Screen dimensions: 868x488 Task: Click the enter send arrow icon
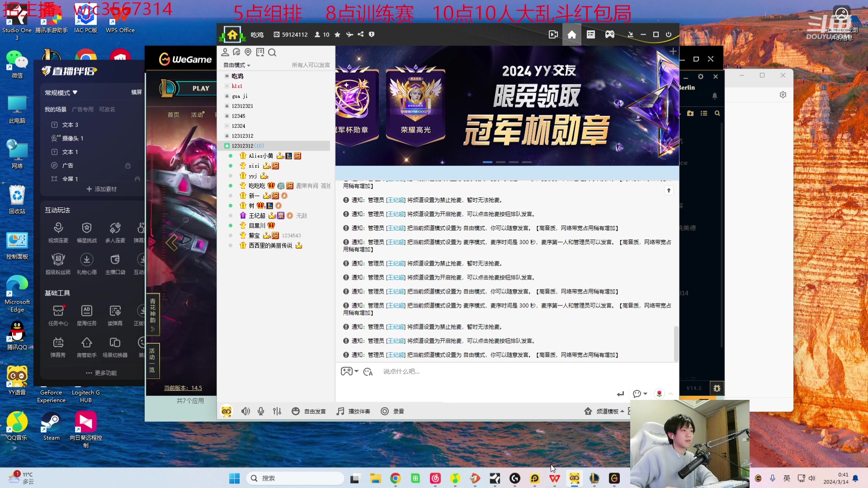coord(620,394)
